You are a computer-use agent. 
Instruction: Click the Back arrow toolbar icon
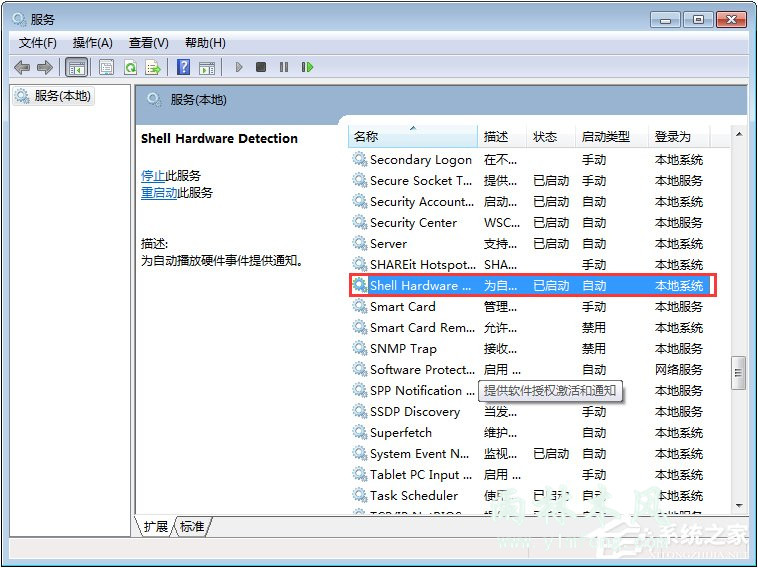point(22,67)
